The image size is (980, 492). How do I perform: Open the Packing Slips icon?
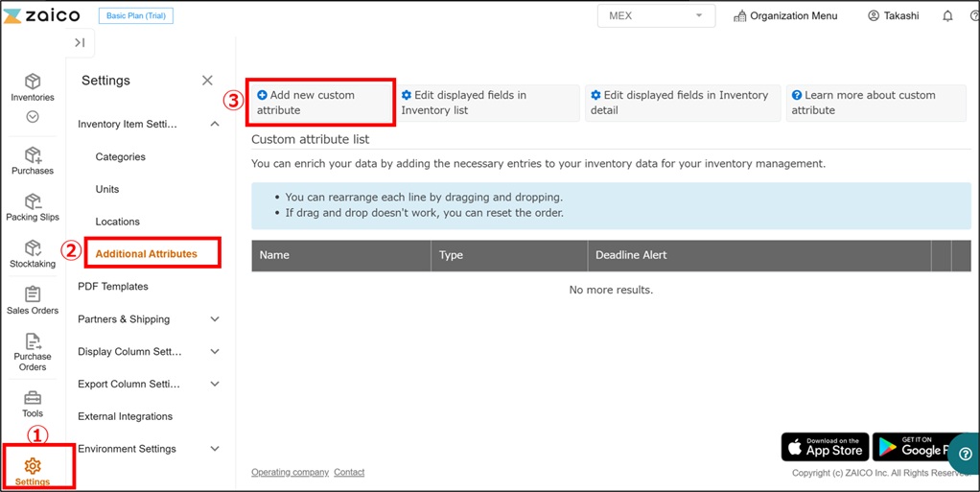click(33, 201)
